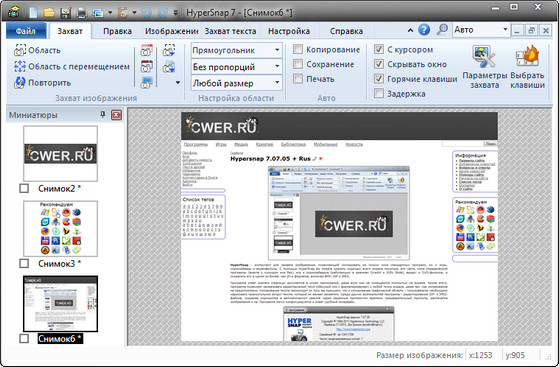Enable the Печать checkbox
559x367 pixels.
(x=298, y=78)
